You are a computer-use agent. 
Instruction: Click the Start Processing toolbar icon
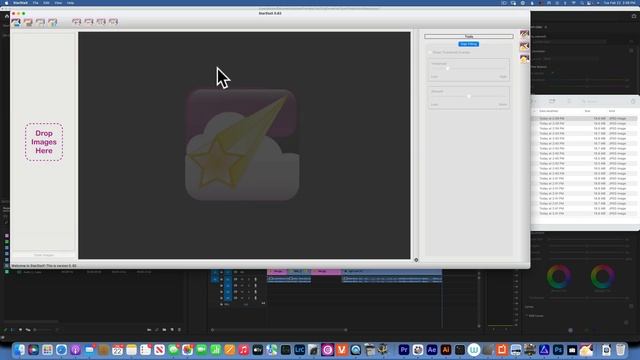point(76,22)
